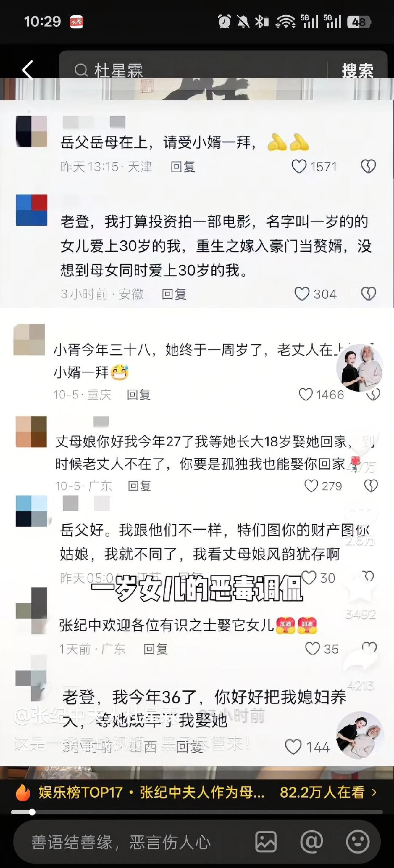This screenshot has width=394, height=868.
Task: Dislike the Tianjin comment via broken heart
Action: coord(369,167)
